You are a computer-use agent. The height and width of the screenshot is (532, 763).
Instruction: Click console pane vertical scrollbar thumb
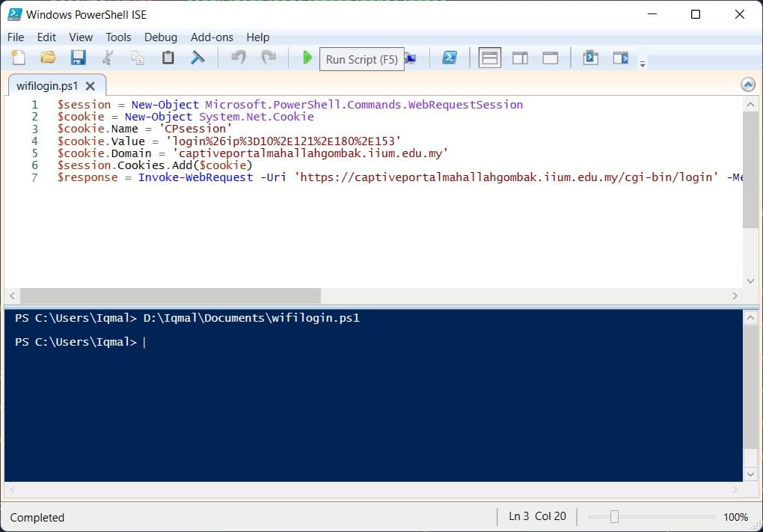tap(750, 387)
